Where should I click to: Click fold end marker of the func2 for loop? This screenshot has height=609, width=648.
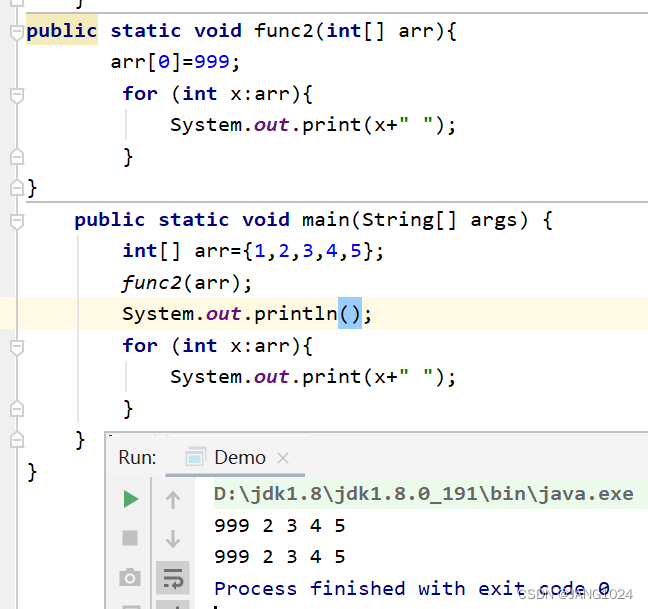pos(17,157)
